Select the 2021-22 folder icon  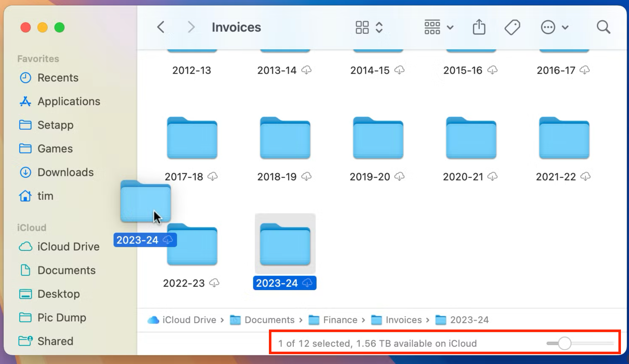point(564,138)
